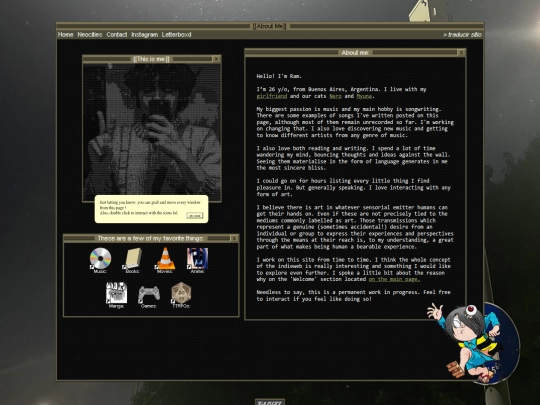The width and height of the screenshot is (540, 405).
Task: Visit the Instagram link
Action: [x=145, y=34]
